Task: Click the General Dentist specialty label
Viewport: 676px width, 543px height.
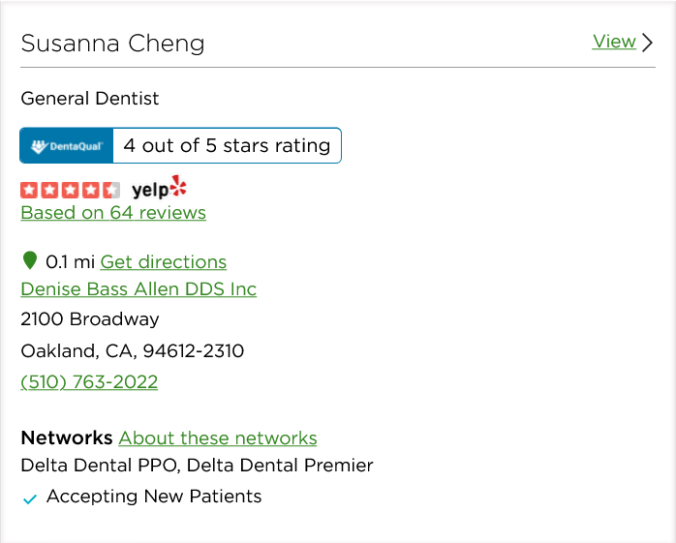Action: pos(90,99)
